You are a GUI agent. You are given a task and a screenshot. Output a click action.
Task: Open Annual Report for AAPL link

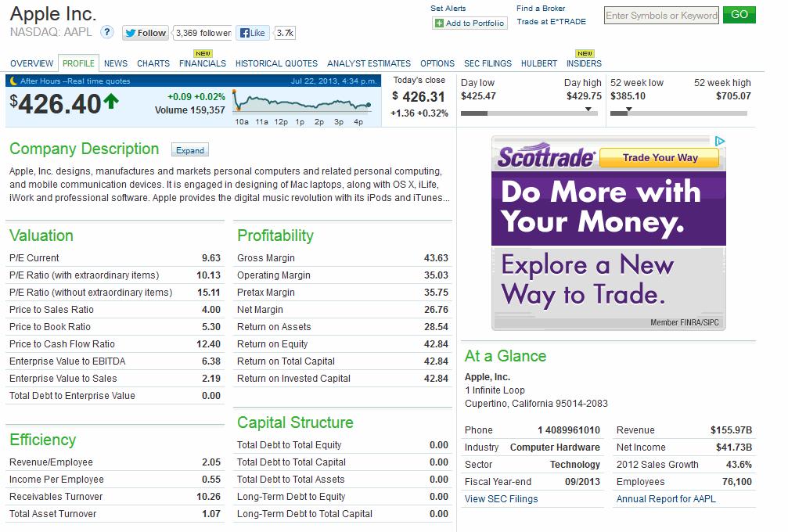[666, 499]
